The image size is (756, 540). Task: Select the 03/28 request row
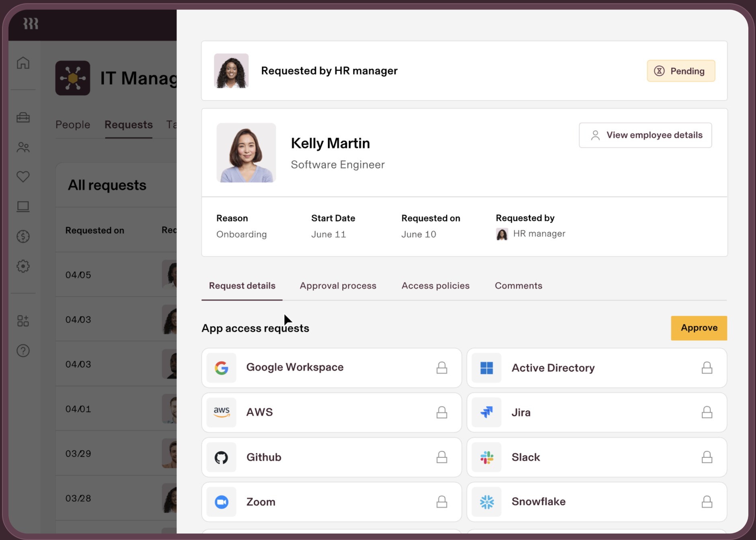pyautogui.click(x=116, y=498)
